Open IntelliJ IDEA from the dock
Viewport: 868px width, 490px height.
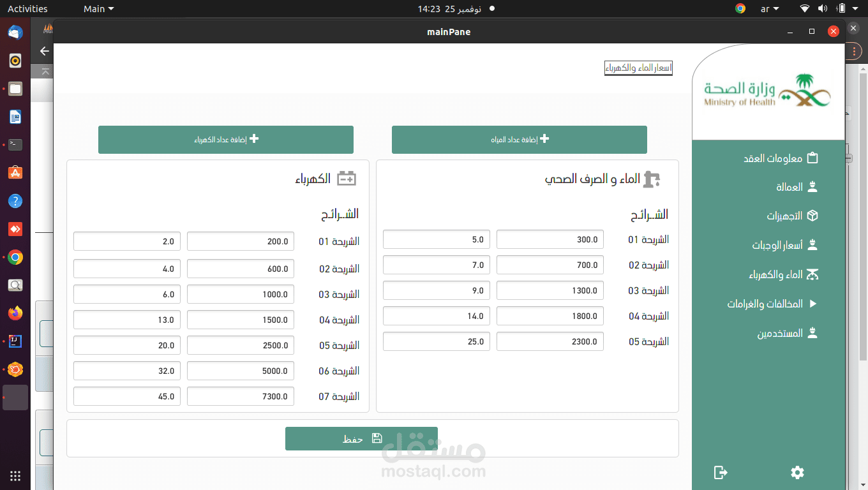[15, 341]
